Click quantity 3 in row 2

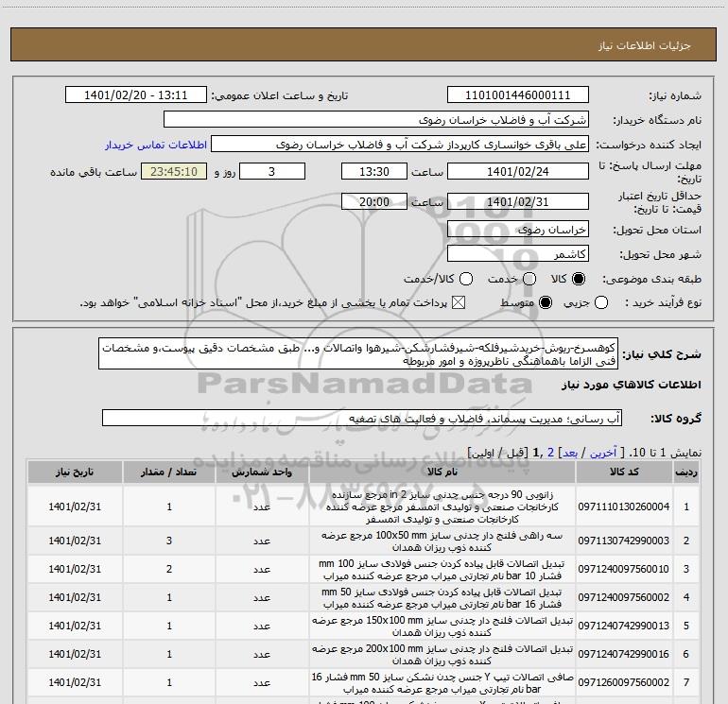point(169,541)
